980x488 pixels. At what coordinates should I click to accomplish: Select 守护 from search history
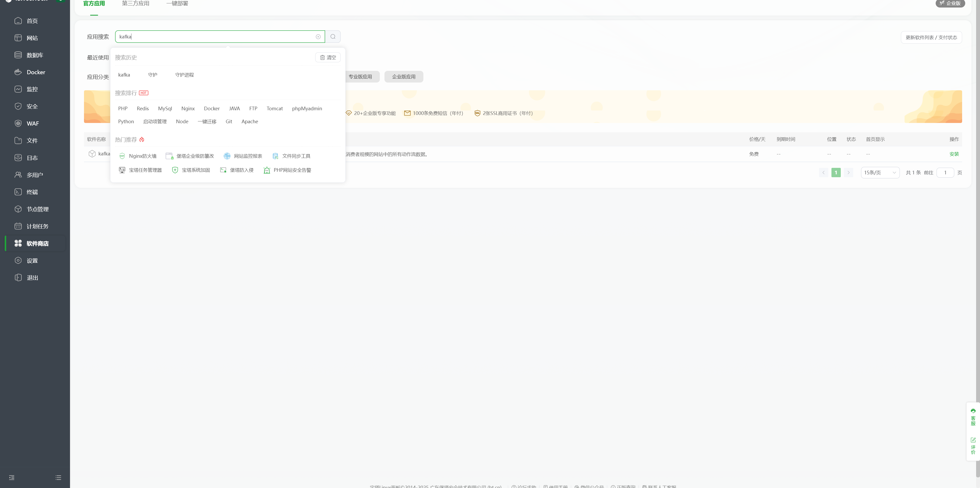152,75
